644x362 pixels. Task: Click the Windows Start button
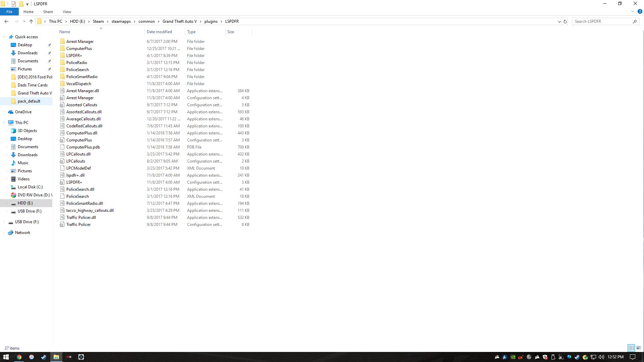6,357
